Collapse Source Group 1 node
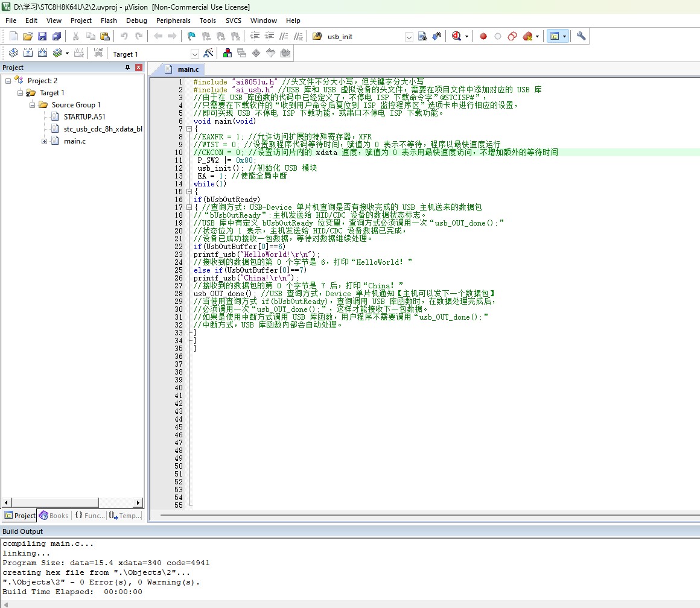Screen dimensions: 700x608 pyautogui.click(x=32, y=105)
